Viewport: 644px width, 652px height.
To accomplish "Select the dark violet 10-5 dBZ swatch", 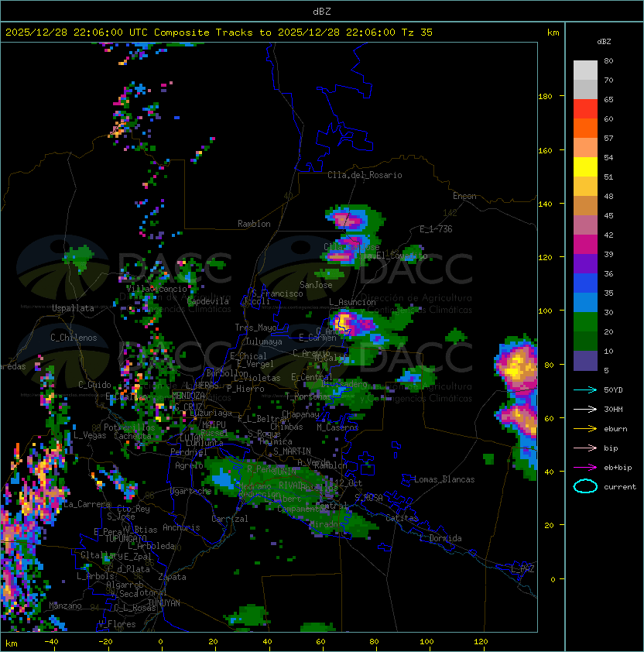I will 585,361.
